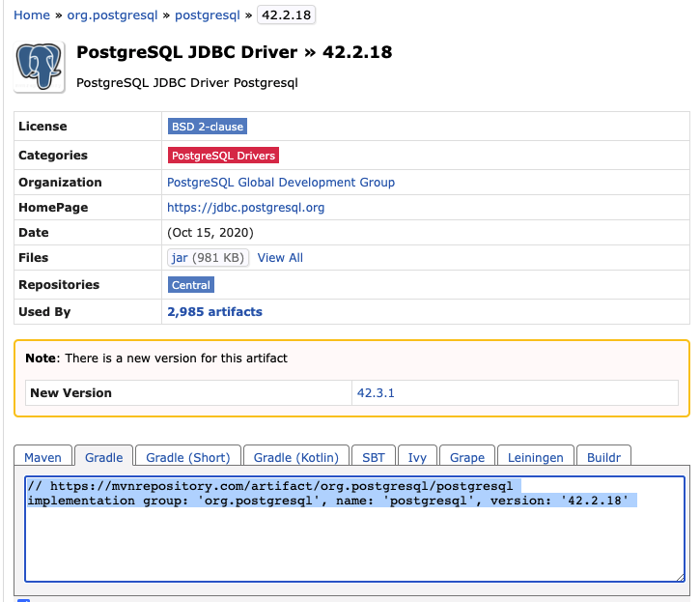Open the Central repository tag
Screen dimensions: 700x602
[191, 285]
